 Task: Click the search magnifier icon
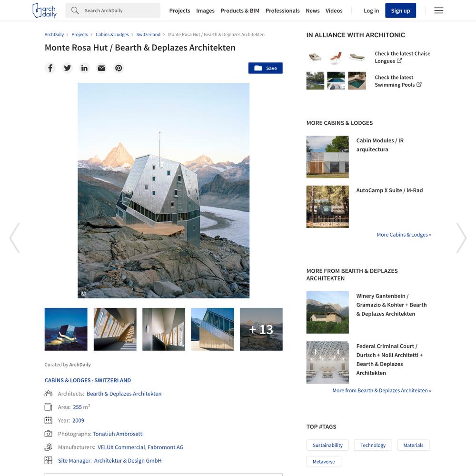[x=75, y=10]
